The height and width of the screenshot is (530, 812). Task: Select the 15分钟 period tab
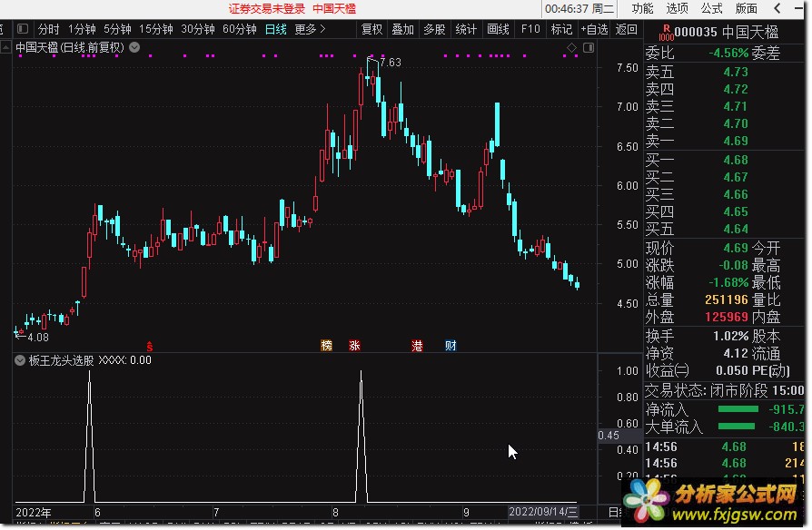coord(156,30)
